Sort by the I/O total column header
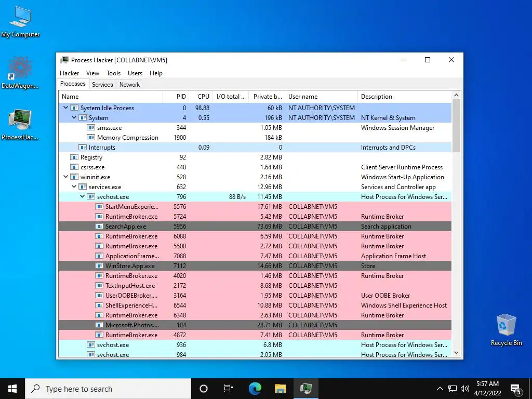The image size is (532, 399). click(231, 96)
